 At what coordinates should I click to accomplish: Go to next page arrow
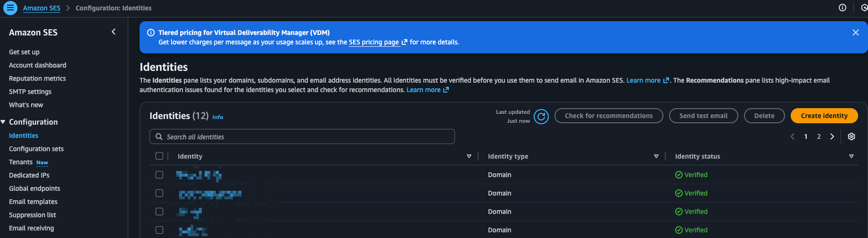(x=832, y=136)
